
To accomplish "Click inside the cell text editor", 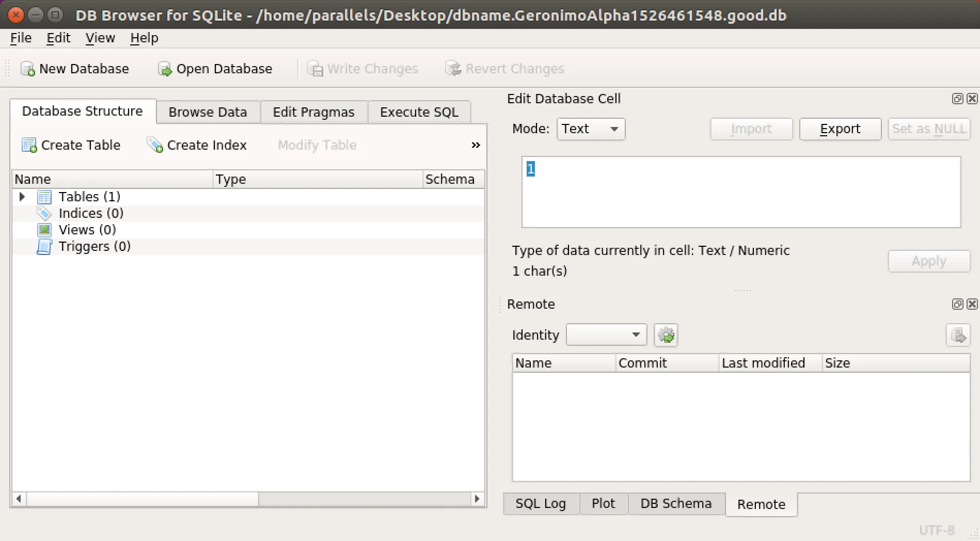I will [x=741, y=192].
